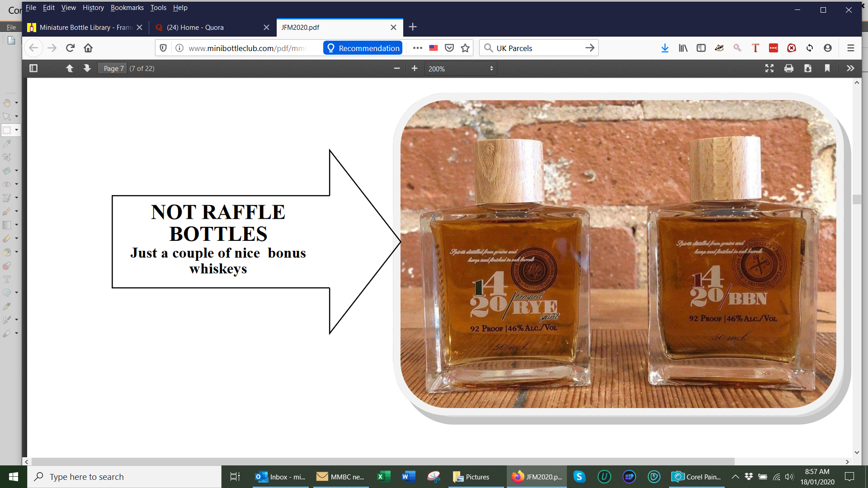Image resolution: width=868 pixels, height=488 pixels.
Task: Open the volume control
Action: [x=789, y=477]
